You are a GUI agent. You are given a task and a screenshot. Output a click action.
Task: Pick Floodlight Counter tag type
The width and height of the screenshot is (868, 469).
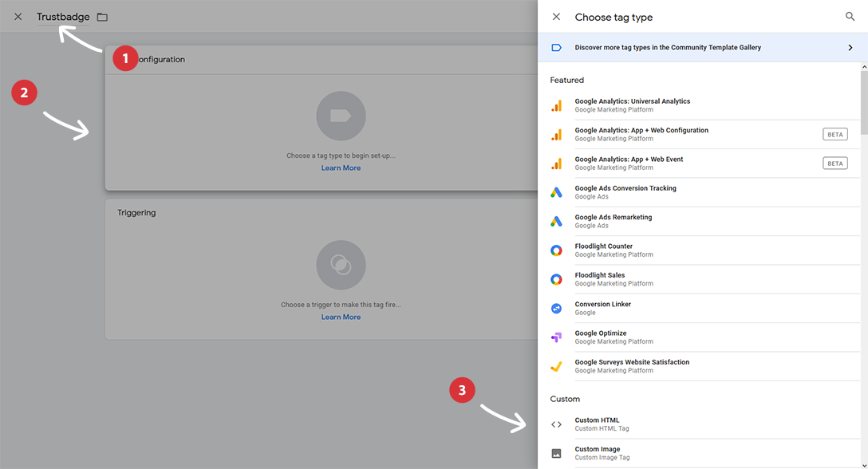coord(699,250)
